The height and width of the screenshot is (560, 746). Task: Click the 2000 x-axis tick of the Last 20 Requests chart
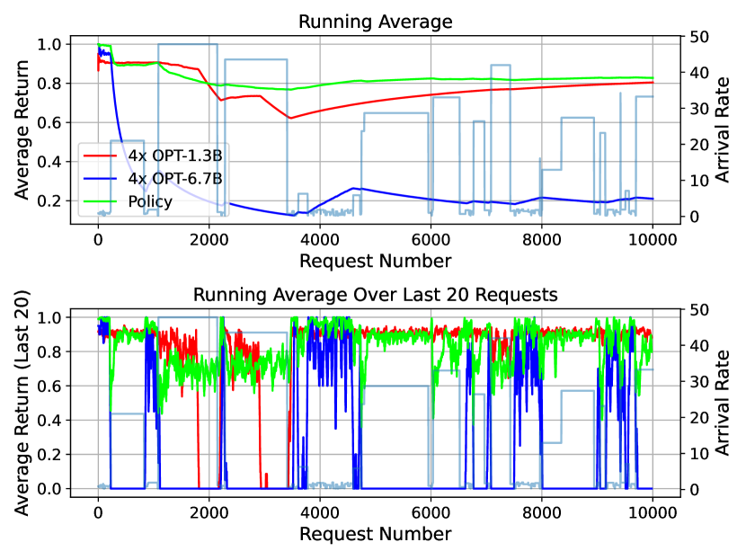click(x=209, y=512)
